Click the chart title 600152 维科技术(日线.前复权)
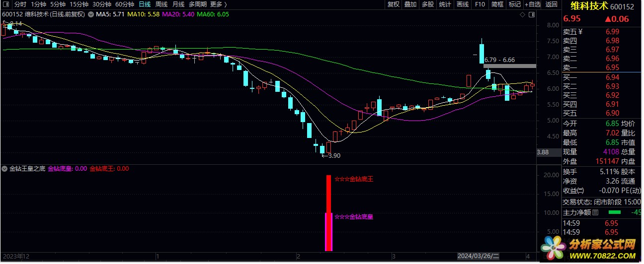Image resolution: width=644 pixels, height=264 pixels. 44,14
